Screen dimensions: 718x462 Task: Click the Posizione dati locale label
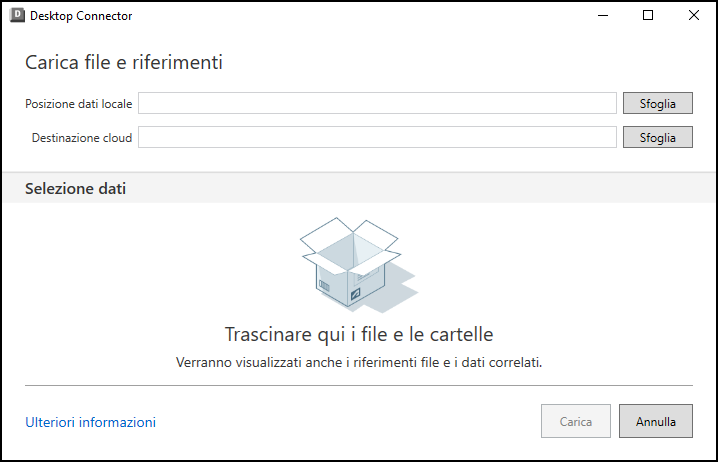79,104
